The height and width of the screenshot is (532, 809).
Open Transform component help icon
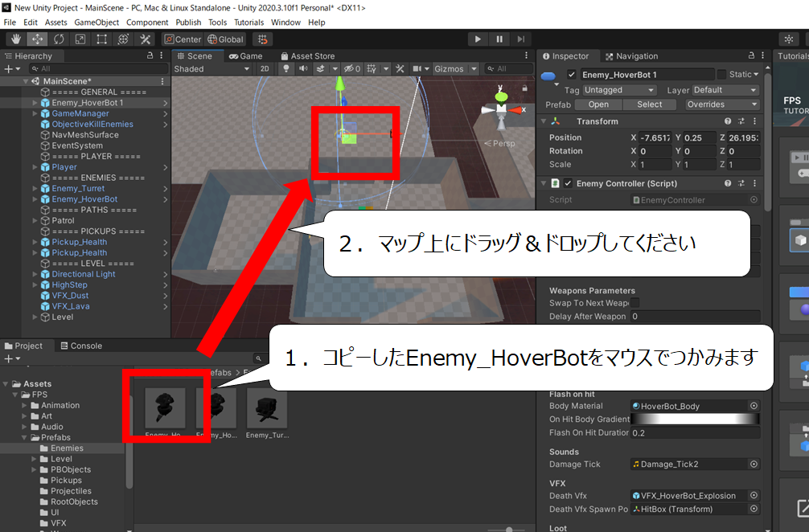click(728, 121)
